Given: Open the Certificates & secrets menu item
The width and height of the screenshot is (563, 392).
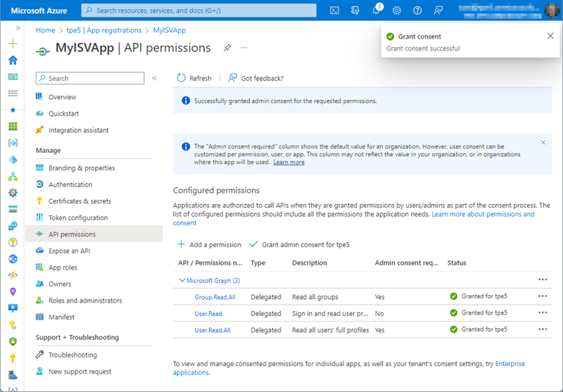Looking at the screenshot, I should (80, 201).
